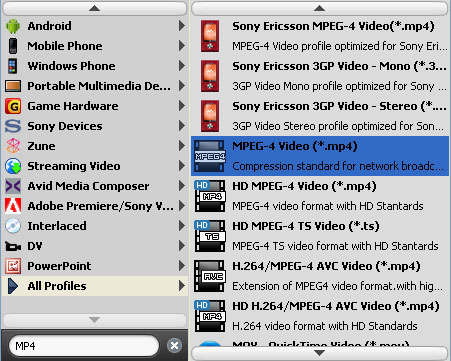Open the Streaming Video category label
The width and height of the screenshot is (451, 361).
click(74, 166)
